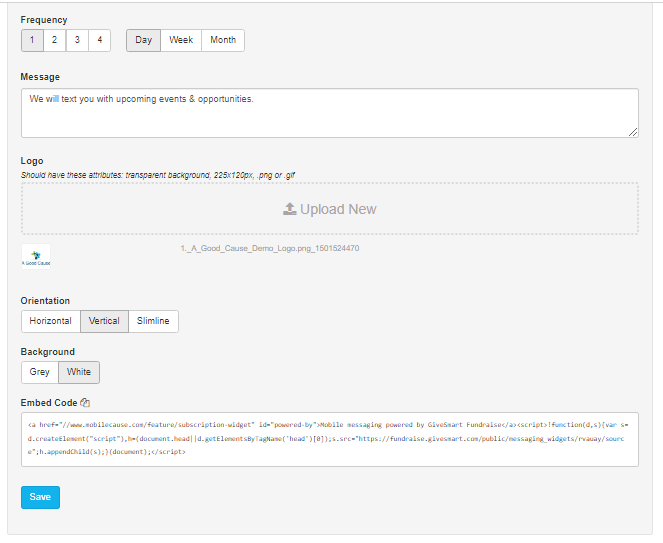Click the logo filename 1._A_Good_Cause_Demo_Logo.png_1501524470
This screenshot has width=663, height=543.
[270, 248]
